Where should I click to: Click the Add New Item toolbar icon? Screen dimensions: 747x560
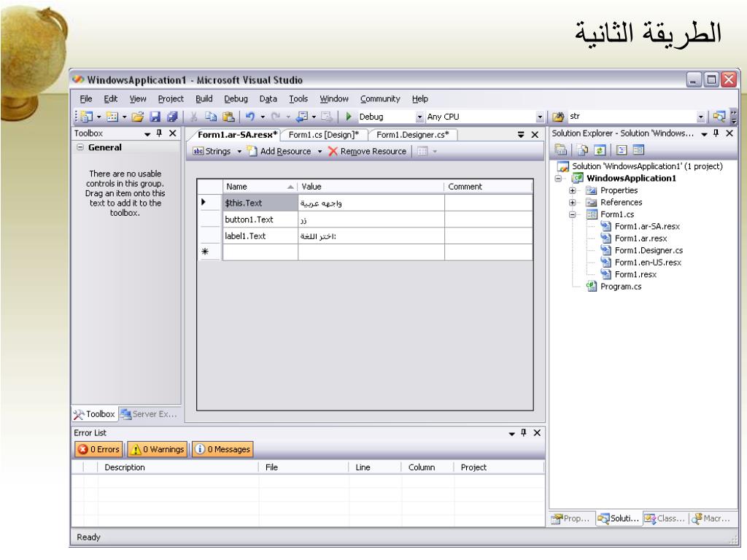pyautogui.click(x=112, y=116)
